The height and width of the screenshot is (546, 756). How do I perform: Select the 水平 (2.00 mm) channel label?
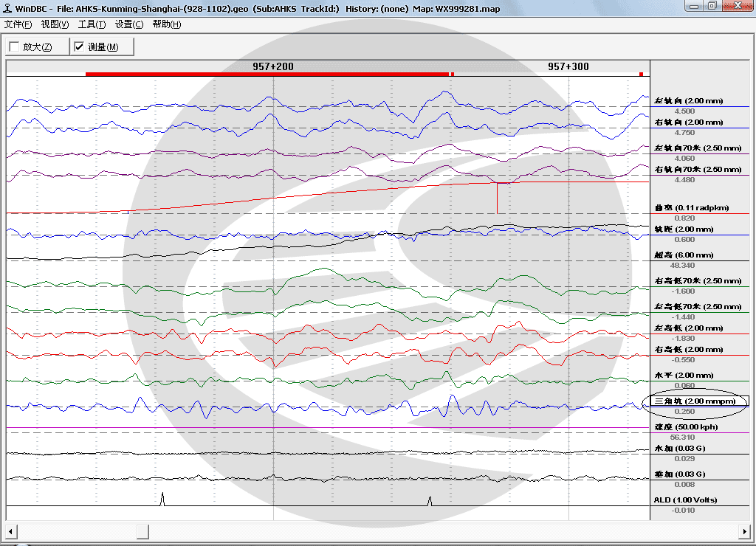pyautogui.click(x=684, y=376)
